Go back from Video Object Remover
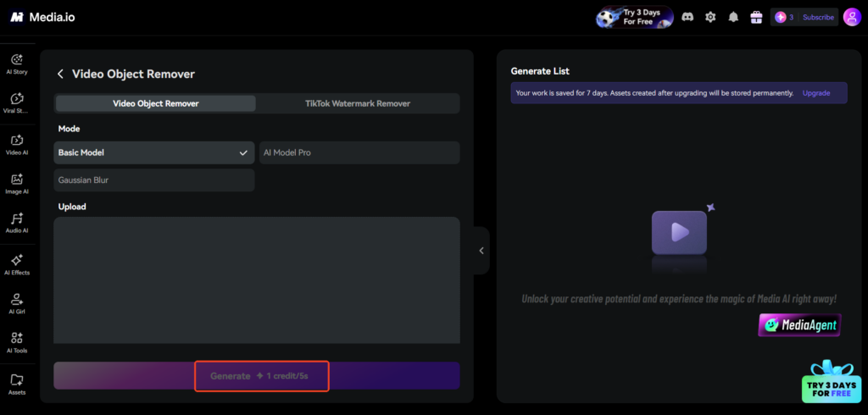 click(x=60, y=75)
